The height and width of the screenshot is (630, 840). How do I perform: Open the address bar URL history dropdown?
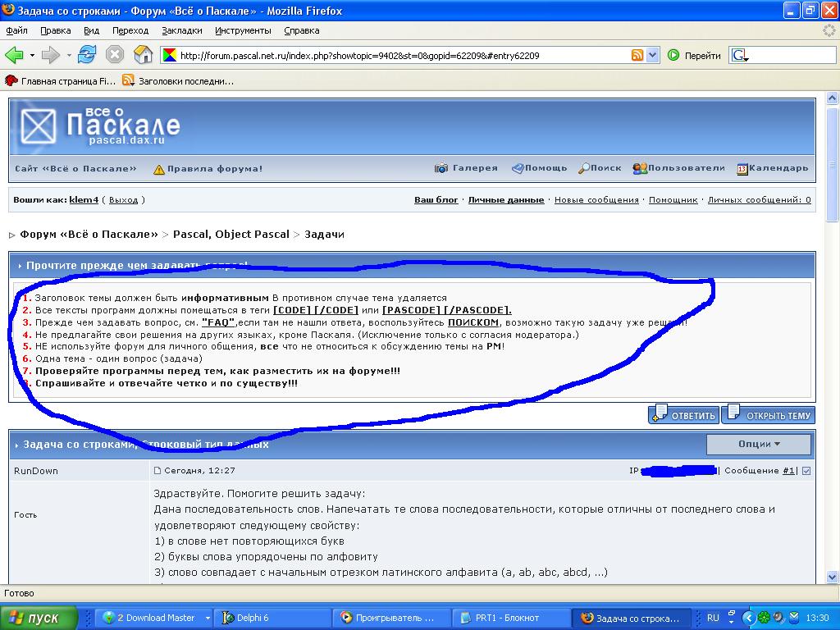point(653,55)
